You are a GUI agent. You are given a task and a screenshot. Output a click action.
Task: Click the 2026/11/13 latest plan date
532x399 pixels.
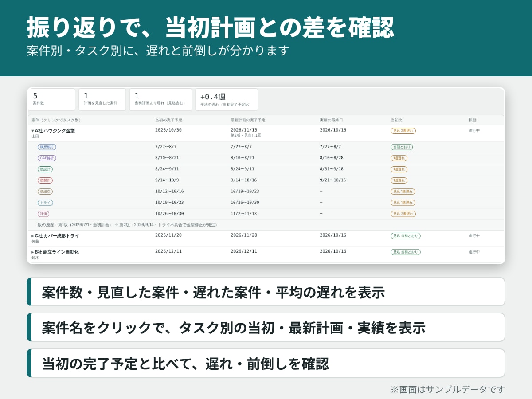pyautogui.click(x=244, y=130)
